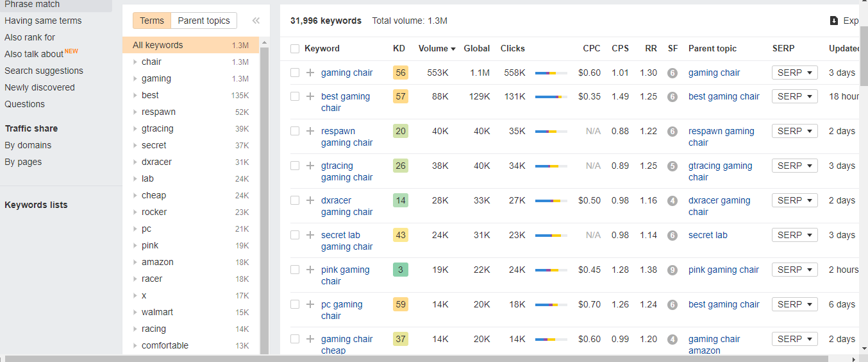
Task: Open SERP features badge for pink gaming chair
Action: point(672,270)
